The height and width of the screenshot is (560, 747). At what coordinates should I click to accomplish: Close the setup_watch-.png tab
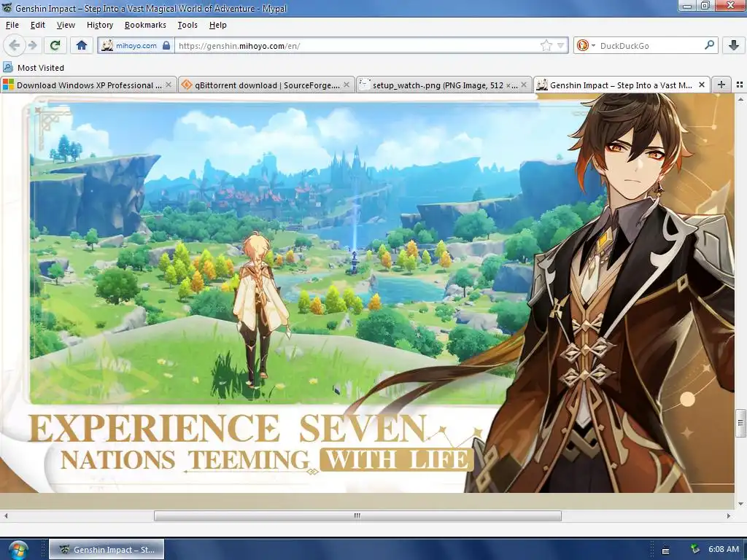(x=524, y=85)
